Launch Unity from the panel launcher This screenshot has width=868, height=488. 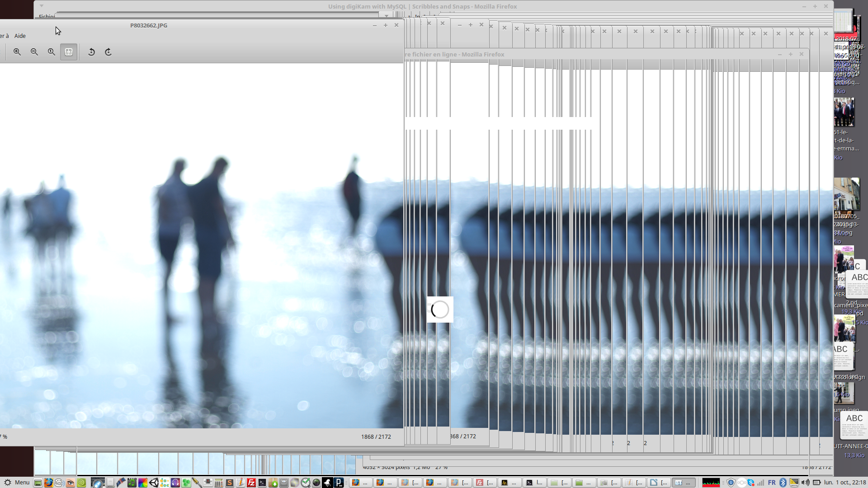coord(154,483)
